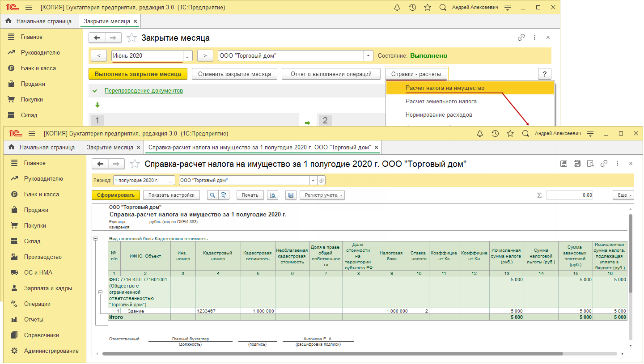Screen dimensions: 644x364
Task: Click the print preview icon beside Печать
Action: pos(272,195)
